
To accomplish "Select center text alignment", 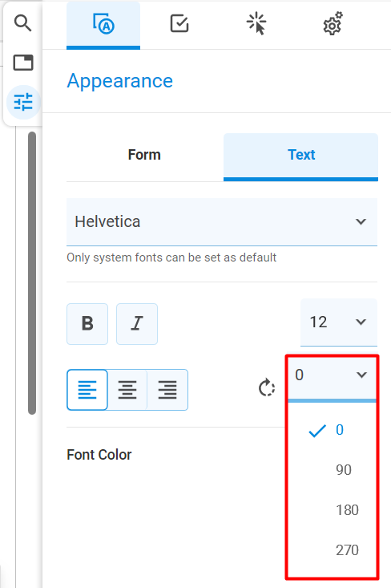I will coord(127,390).
